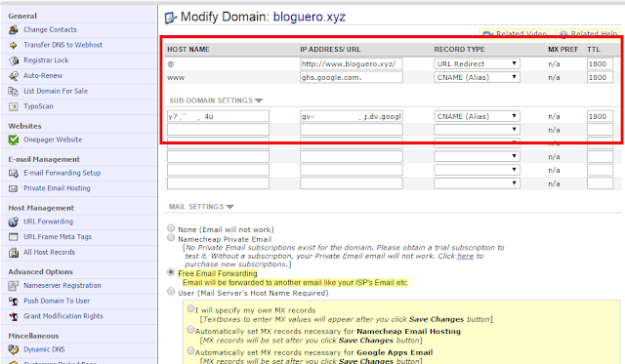Click the List Domain For Sale icon
This screenshot has height=364, width=625.
pyautogui.click(x=14, y=91)
